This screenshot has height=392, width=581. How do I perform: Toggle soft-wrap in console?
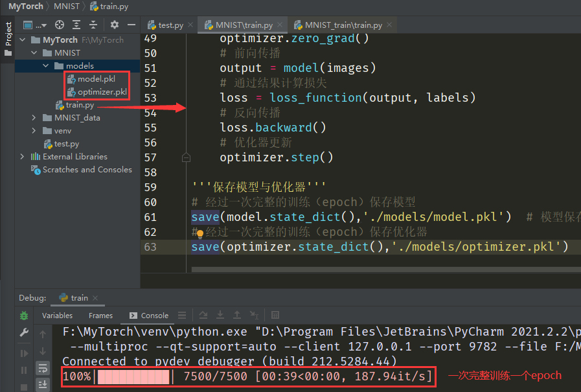43,368
